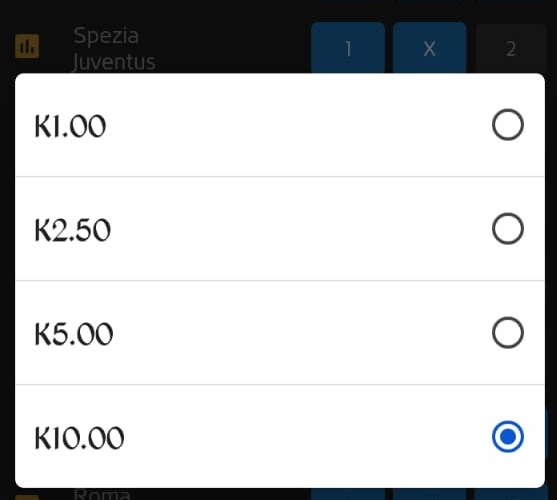
Task: Bet on home win "1" for Spezia
Action: 348,48
